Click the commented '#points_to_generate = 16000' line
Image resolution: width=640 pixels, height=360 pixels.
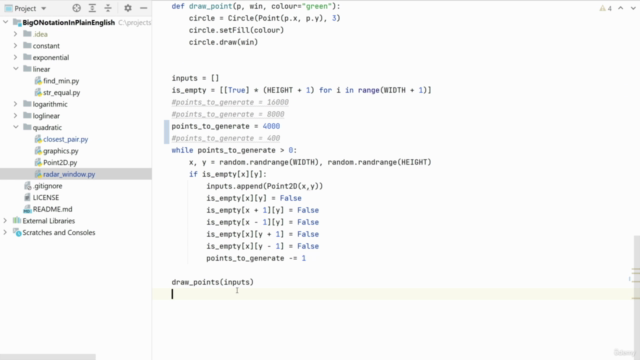pyautogui.click(x=230, y=102)
